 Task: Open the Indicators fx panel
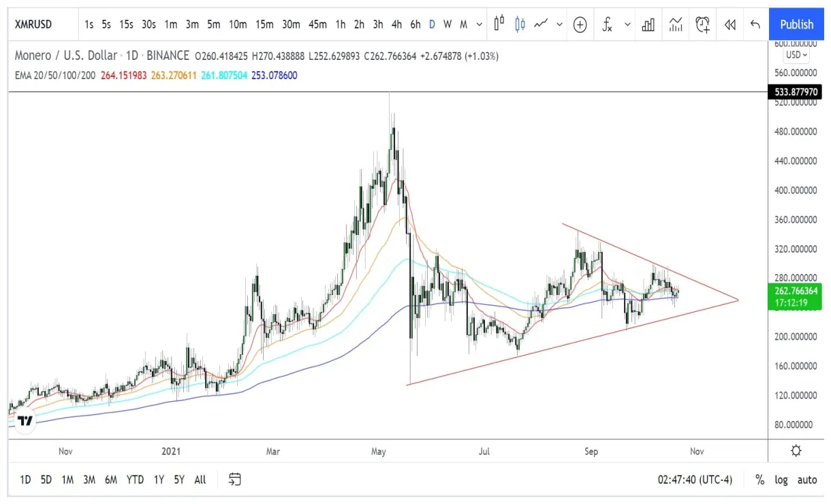(607, 24)
